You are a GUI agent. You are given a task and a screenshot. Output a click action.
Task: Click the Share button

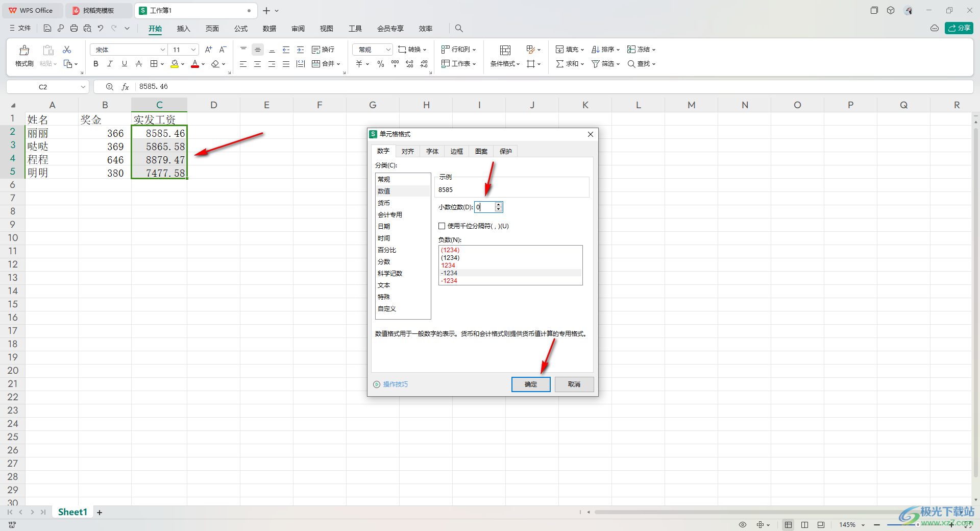click(x=959, y=28)
